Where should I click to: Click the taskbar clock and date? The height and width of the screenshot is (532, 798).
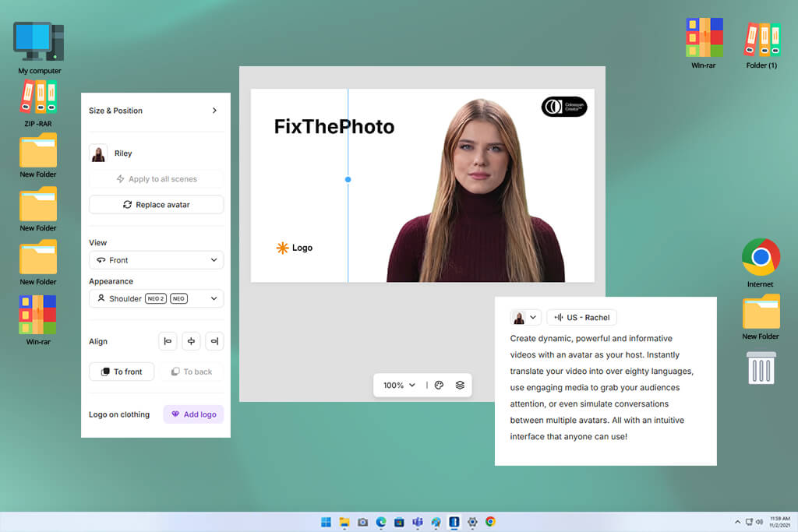(779, 522)
